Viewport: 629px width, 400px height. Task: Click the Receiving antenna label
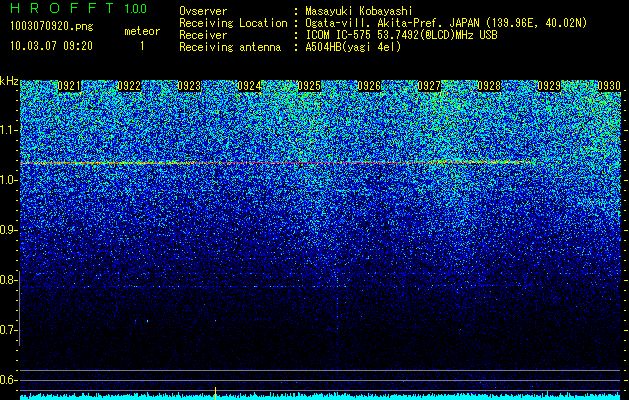[230, 47]
